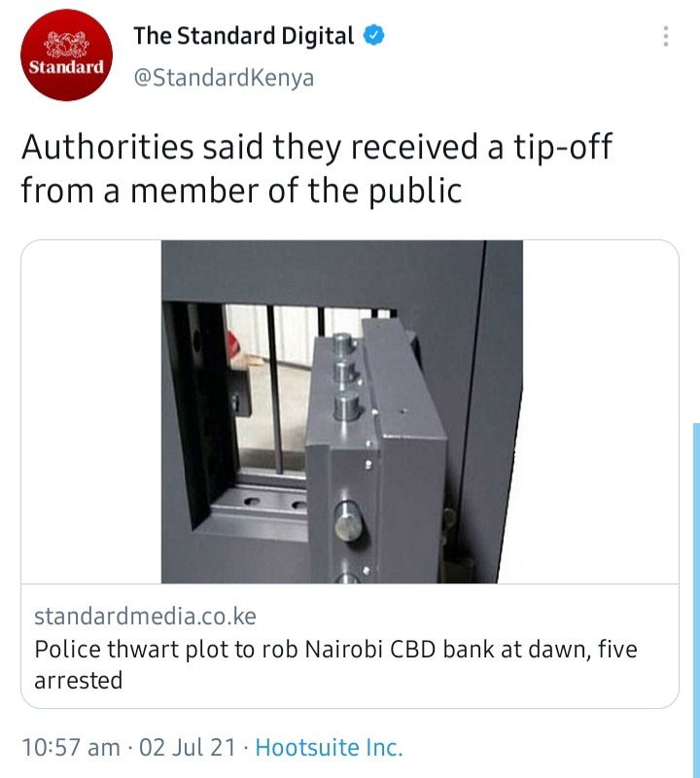Click the white area right of card image
Screen dimensions: 700x778
[600, 411]
